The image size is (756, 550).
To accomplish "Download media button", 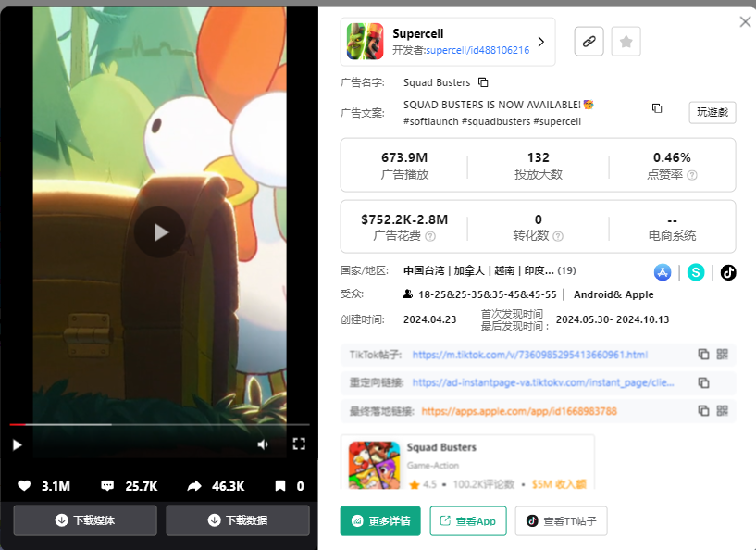I will pos(85,520).
